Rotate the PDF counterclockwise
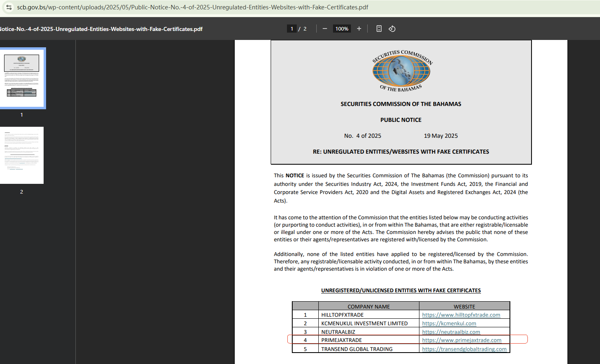 (392, 29)
